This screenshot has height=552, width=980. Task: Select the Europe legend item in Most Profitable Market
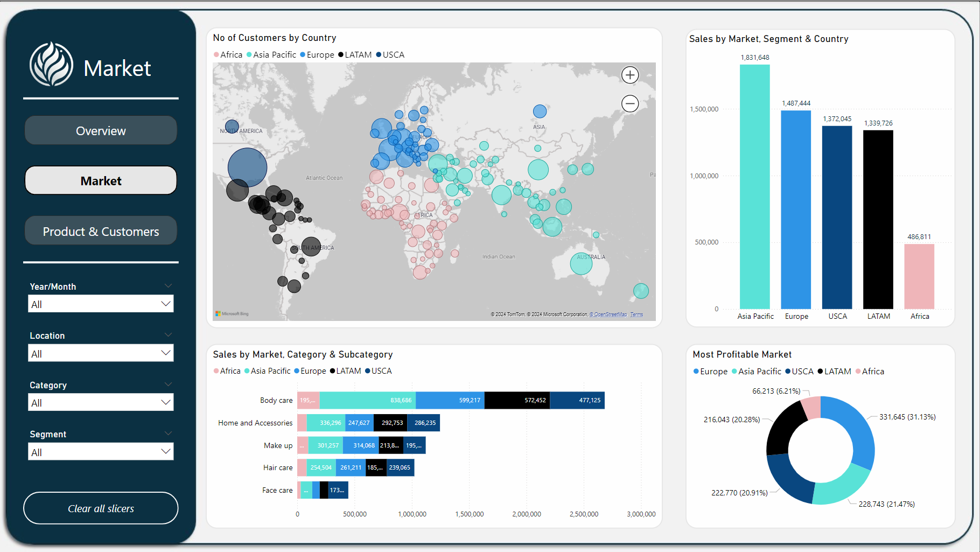click(x=710, y=371)
